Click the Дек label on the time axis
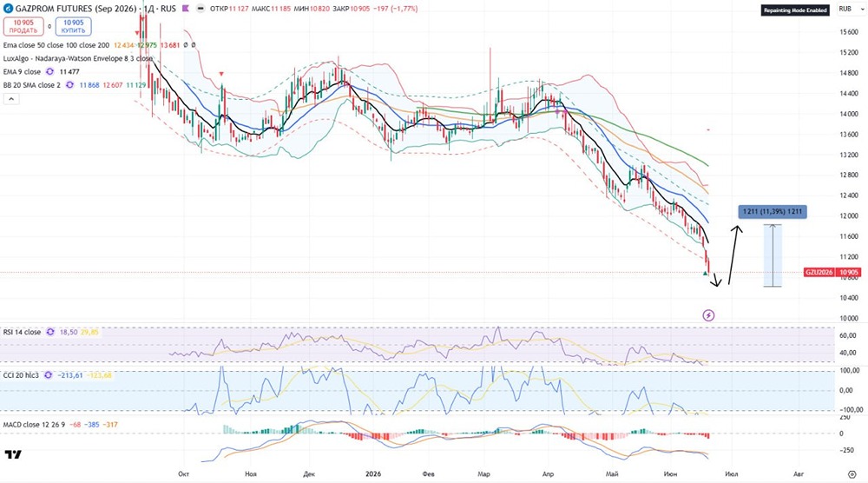The image size is (868, 483). (310, 474)
